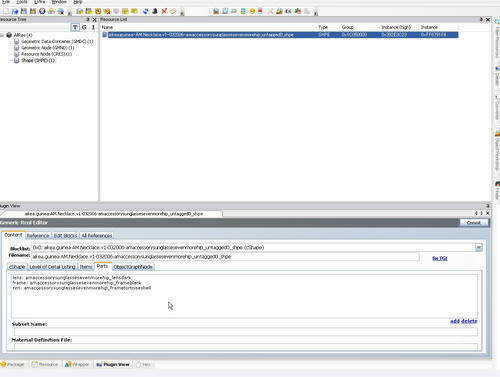500x377 pixels.
Task: Open the Level of Detail Listing tab
Action: [52, 267]
